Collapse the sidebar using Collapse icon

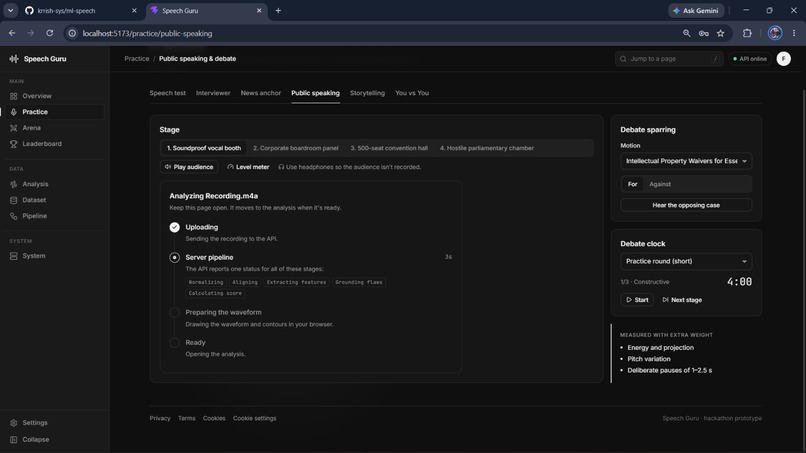coord(14,440)
